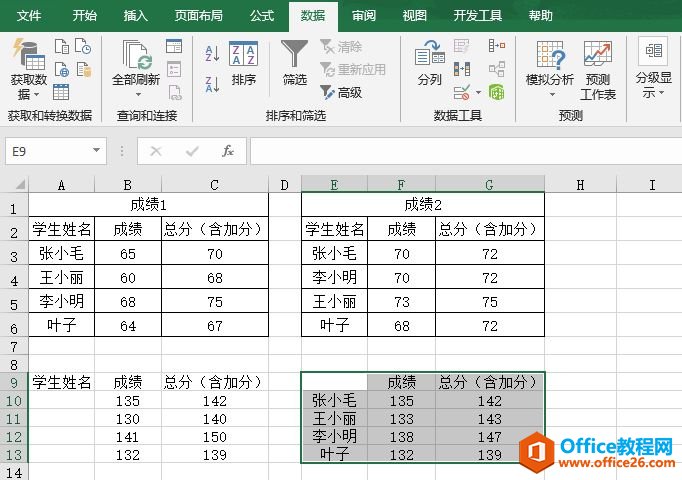This screenshot has height=480, width=682.
Task: Switch to the 审阅 (Review) tab
Action: tap(364, 16)
